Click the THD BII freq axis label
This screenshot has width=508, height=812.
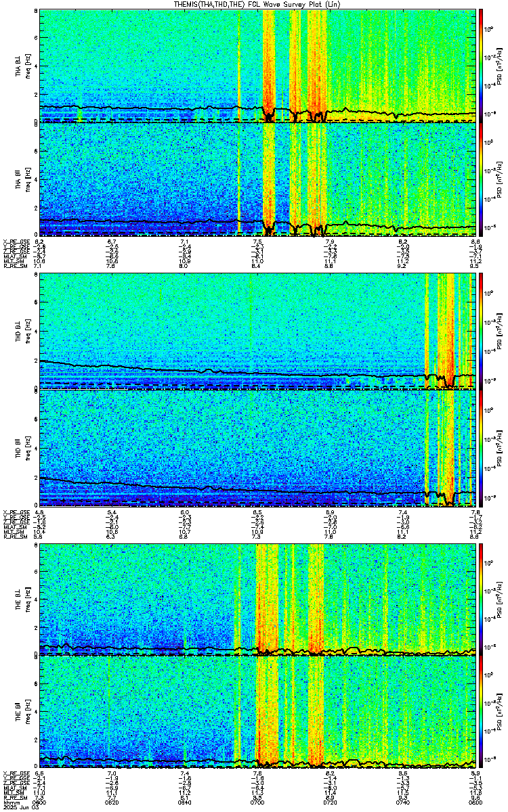click(28, 448)
